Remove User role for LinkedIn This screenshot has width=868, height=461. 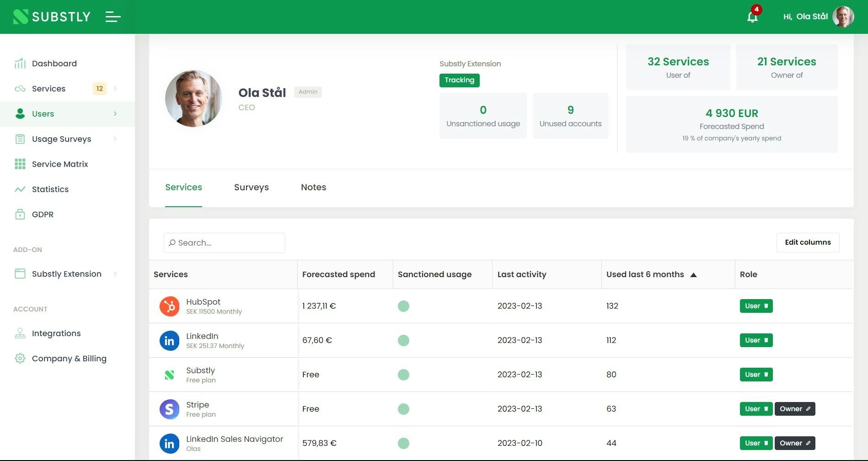[x=766, y=340]
